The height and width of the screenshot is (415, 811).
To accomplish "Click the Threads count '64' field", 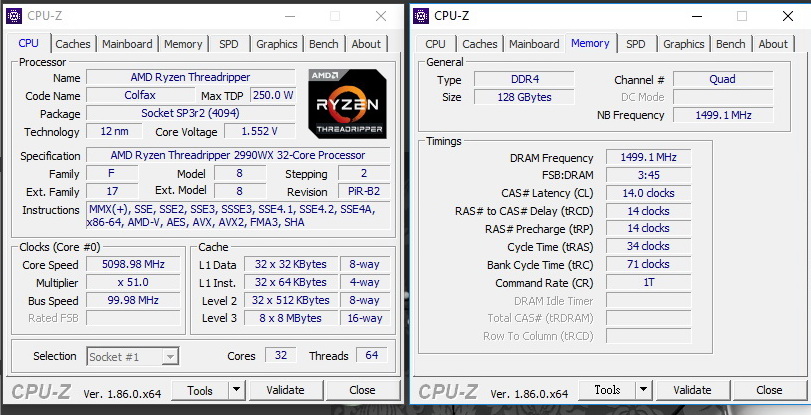I will point(372,355).
